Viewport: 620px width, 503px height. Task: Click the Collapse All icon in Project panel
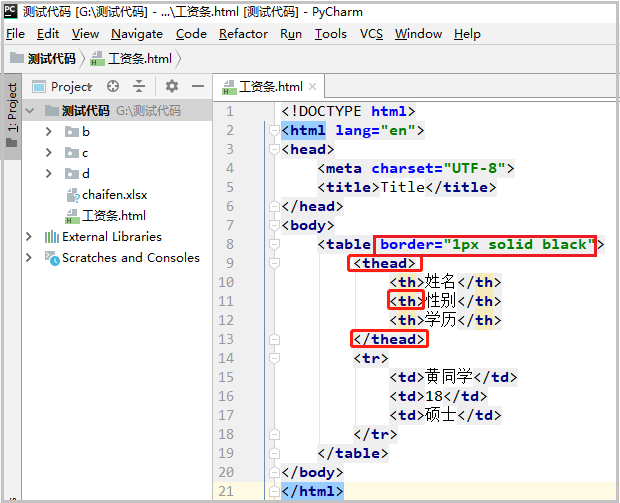click(139, 86)
